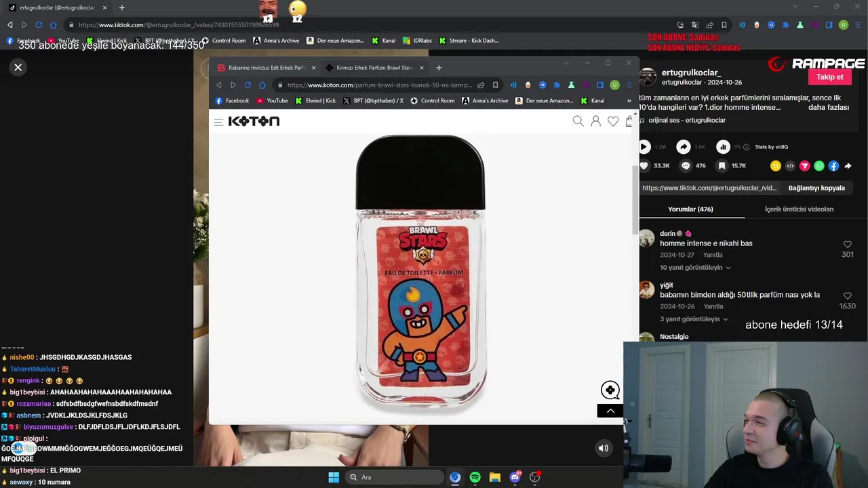The image size is (868, 488).
Task: Open the Koton account profile icon
Action: pos(595,121)
